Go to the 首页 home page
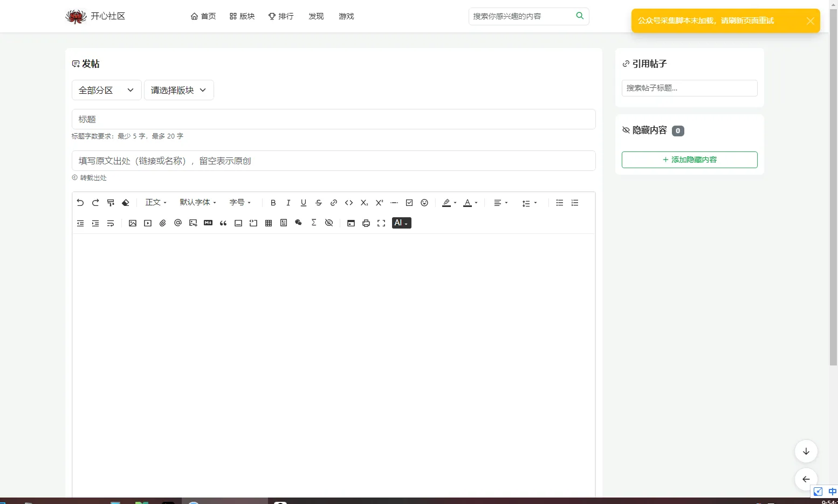The width and height of the screenshot is (838, 504). (x=203, y=16)
